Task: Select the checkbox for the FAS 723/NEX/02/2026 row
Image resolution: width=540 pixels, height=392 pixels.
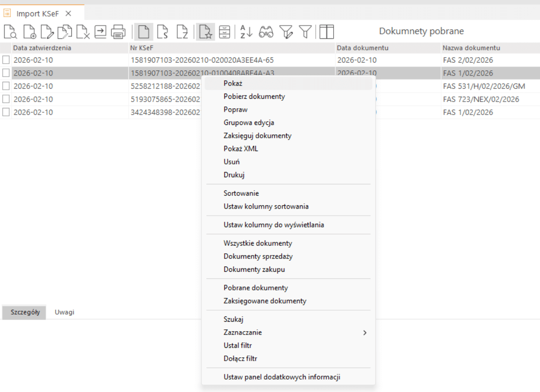Action: coord(6,99)
